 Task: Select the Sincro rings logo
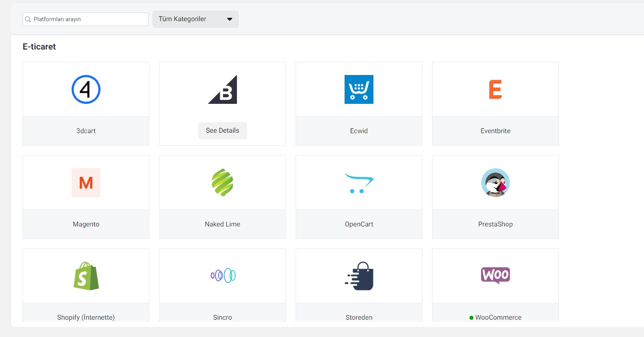(223, 275)
